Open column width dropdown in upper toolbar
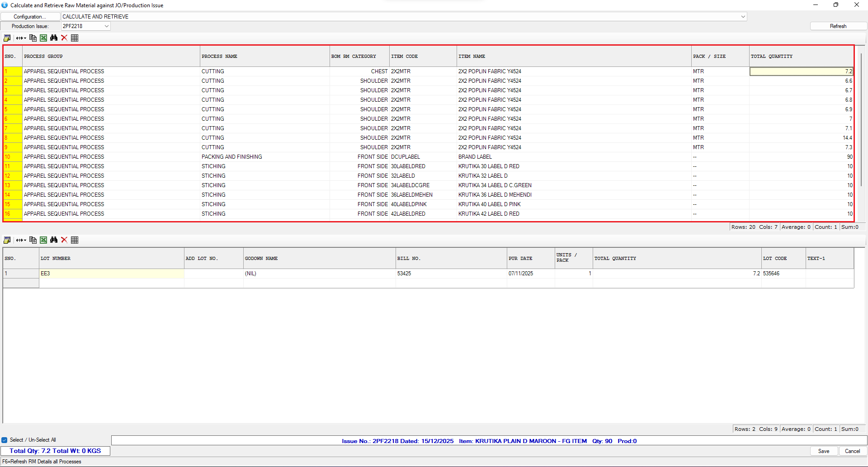The image size is (868, 467). [21, 38]
